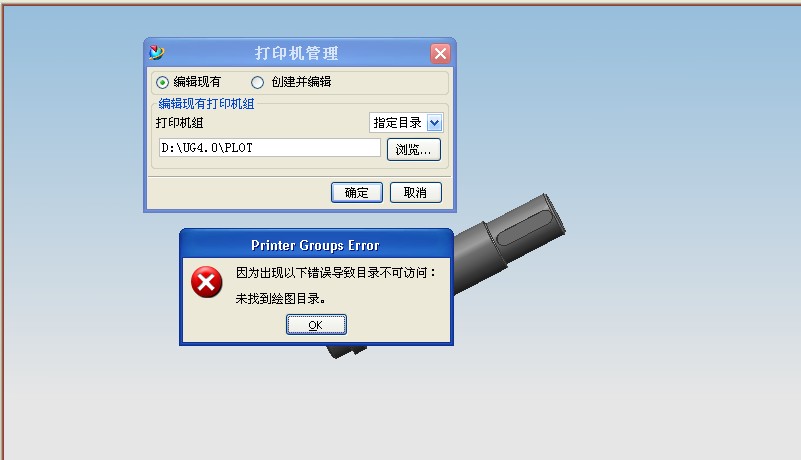Image resolution: width=801 pixels, height=460 pixels.
Task: Click the 打印机管理 title text
Action: coord(296,53)
